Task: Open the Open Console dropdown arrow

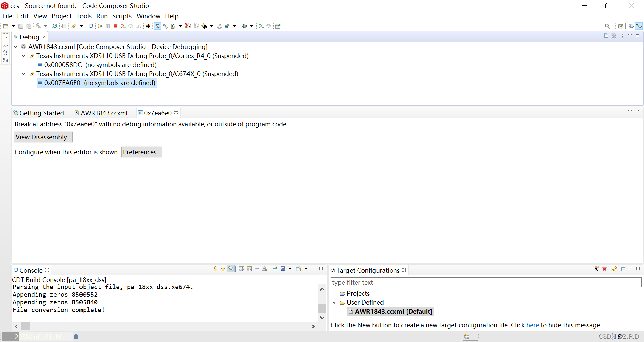Action: tap(306, 269)
